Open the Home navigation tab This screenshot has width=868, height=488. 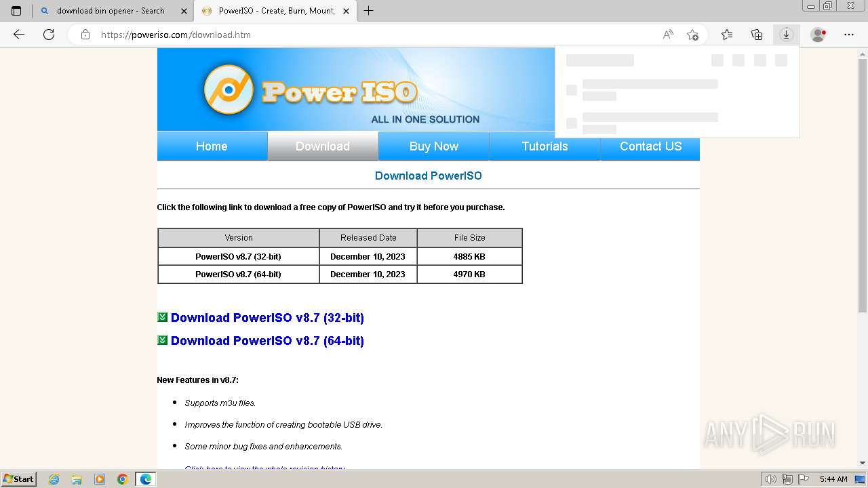212,146
